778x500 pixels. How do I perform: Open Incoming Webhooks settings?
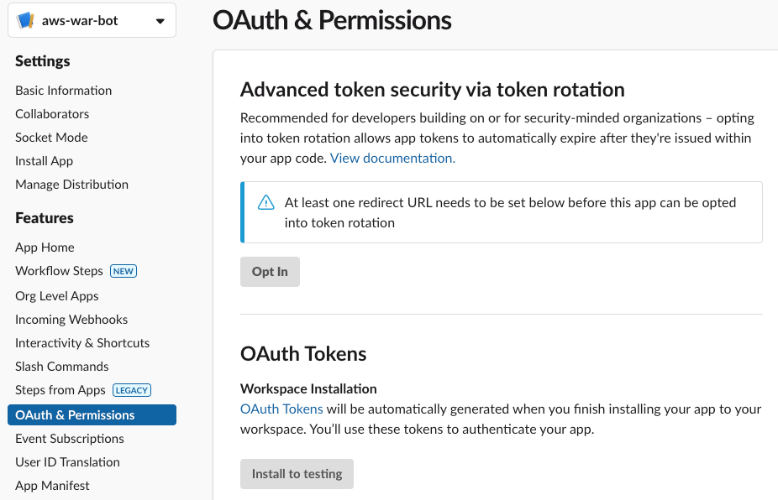click(71, 319)
